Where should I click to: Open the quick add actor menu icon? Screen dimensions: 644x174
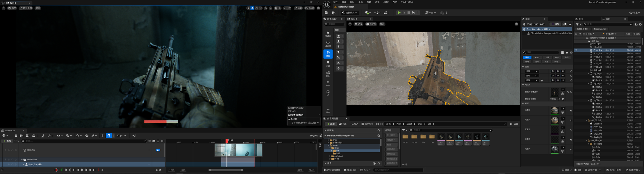[368, 13]
